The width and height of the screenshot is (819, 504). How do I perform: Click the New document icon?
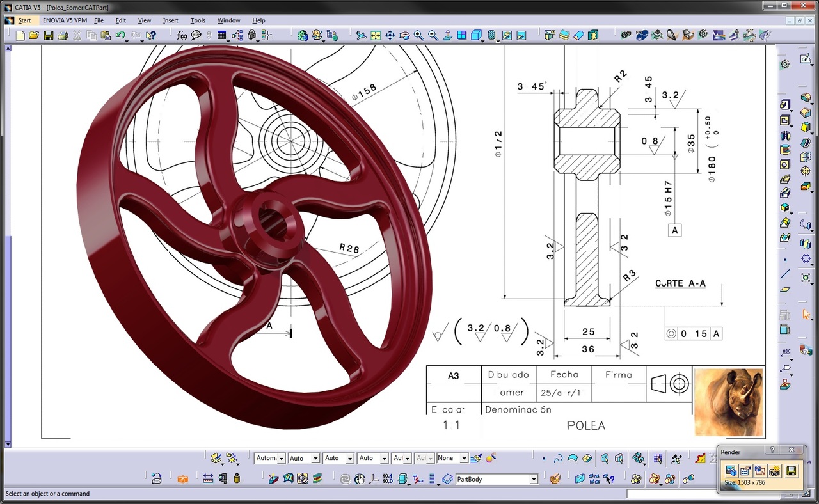point(20,36)
